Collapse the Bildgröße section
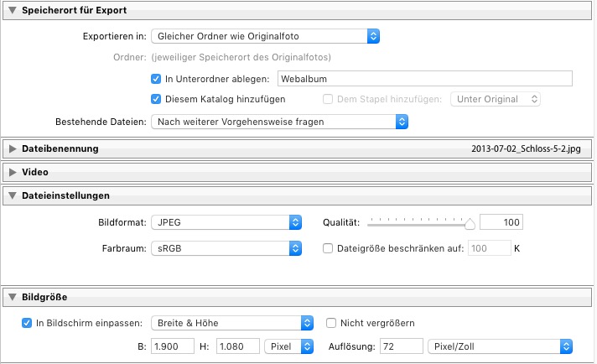 point(12,296)
